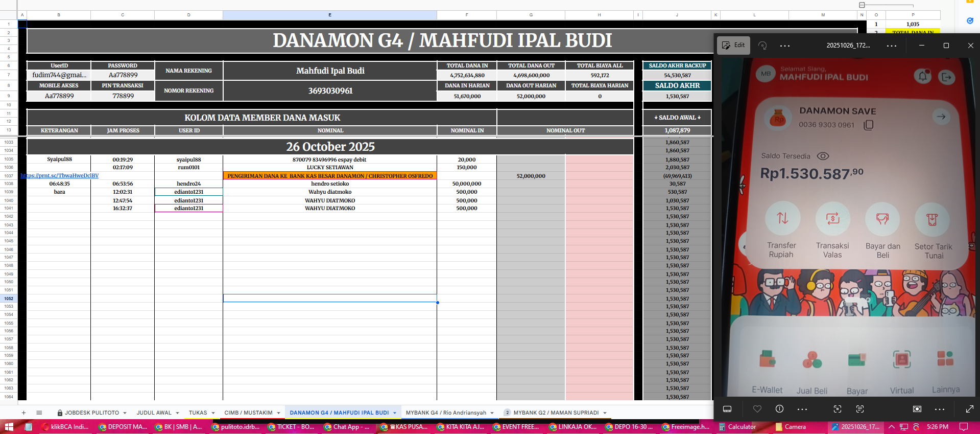Select the 50,000,000 nominal in cell

(467, 184)
